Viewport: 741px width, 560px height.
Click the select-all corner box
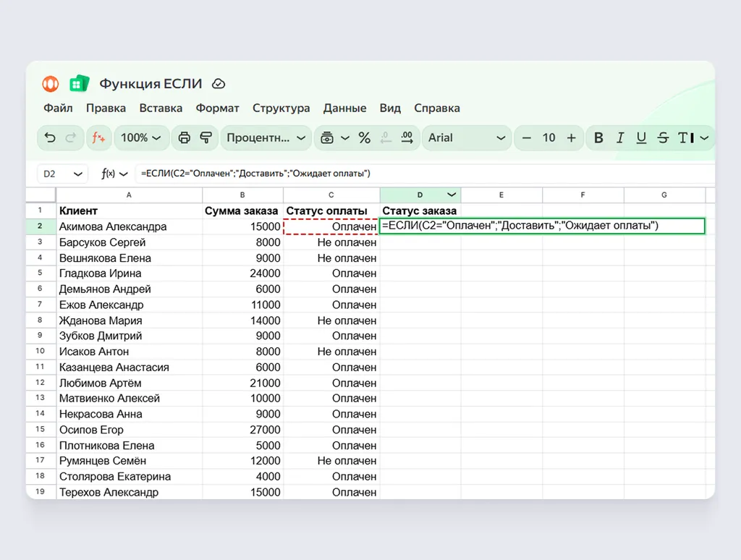[x=41, y=195]
